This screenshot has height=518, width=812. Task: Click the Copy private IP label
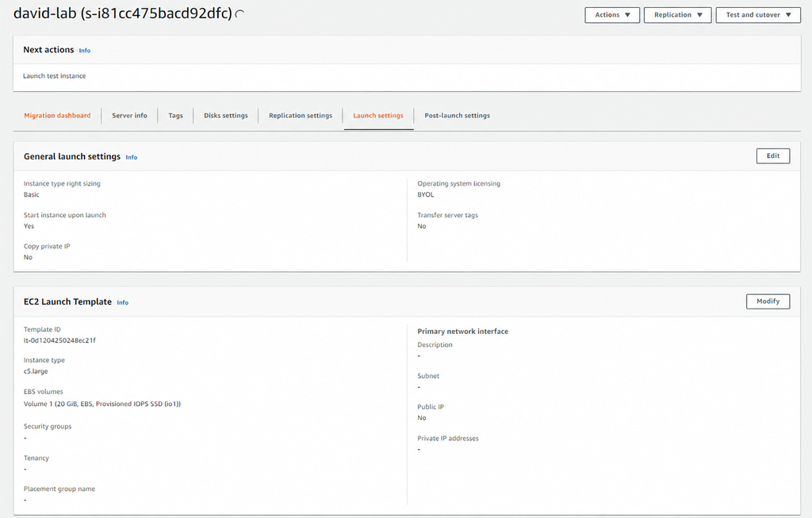pyautogui.click(x=47, y=247)
